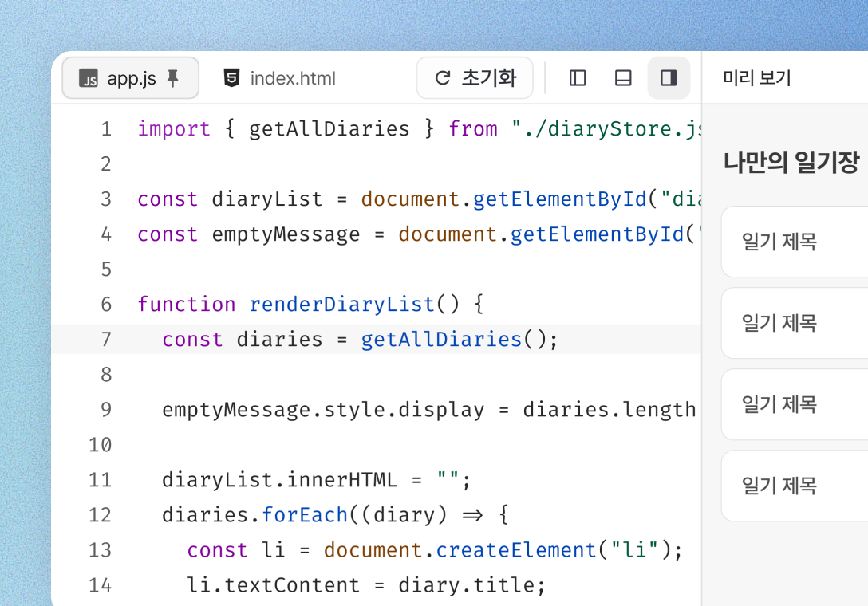Toggle the bottom panel layout icon
The height and width of the screenshot is (606, 868).
coord(623,78)
